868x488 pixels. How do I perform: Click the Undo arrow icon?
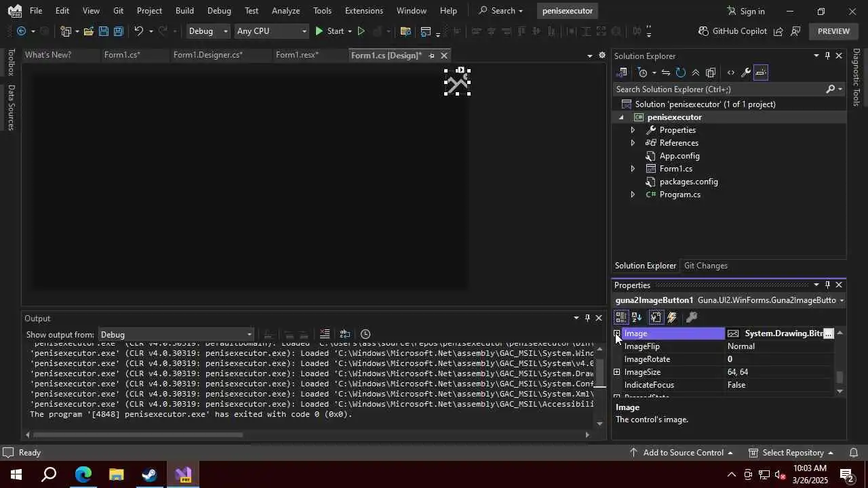(x=138, y=31)
